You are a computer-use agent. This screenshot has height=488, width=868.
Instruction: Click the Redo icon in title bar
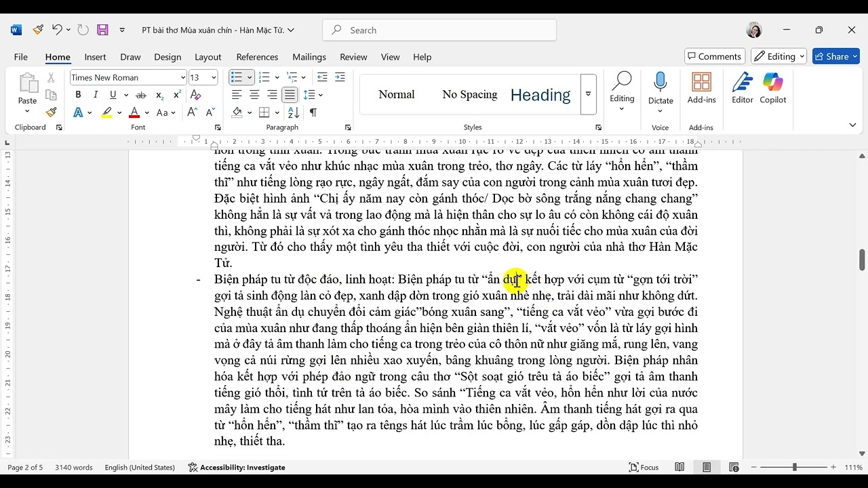coord(83,30)
